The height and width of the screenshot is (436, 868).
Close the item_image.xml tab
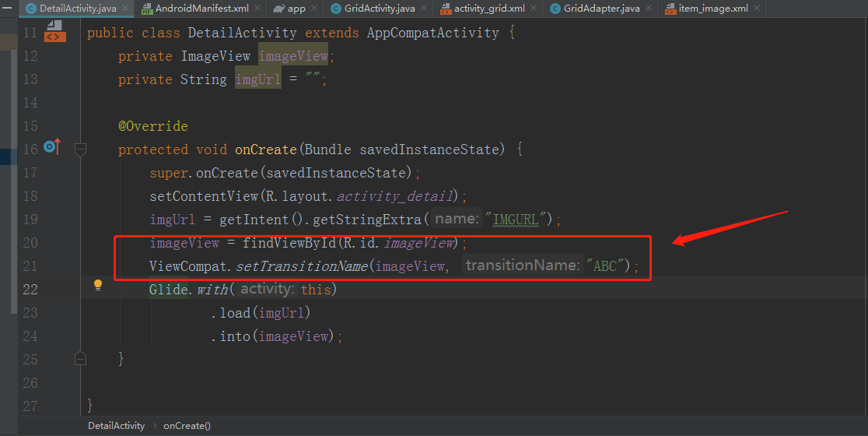pos(757,9)
